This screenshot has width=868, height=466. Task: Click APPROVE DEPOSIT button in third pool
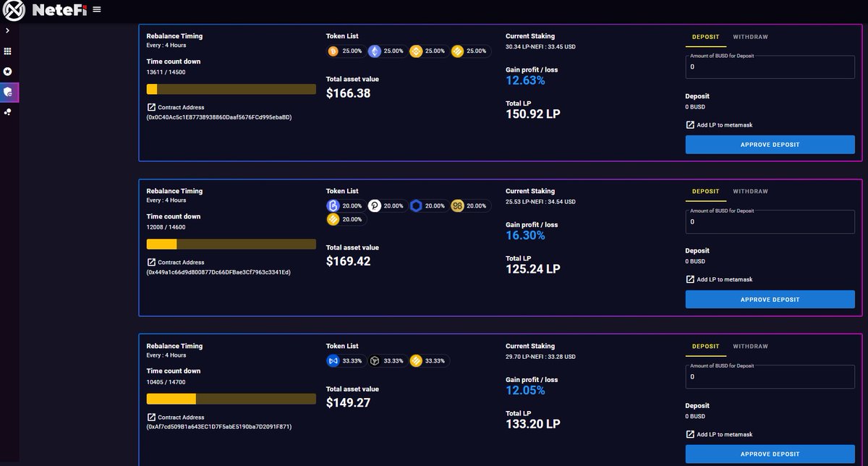[770, 454]
